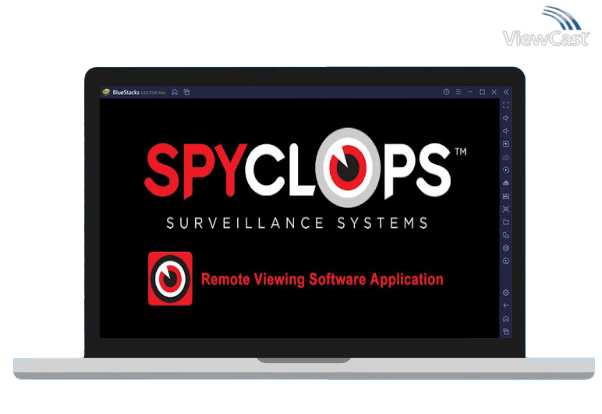
Task: Click the floppy-disk style sidebar icon
Action: (506, 196)
